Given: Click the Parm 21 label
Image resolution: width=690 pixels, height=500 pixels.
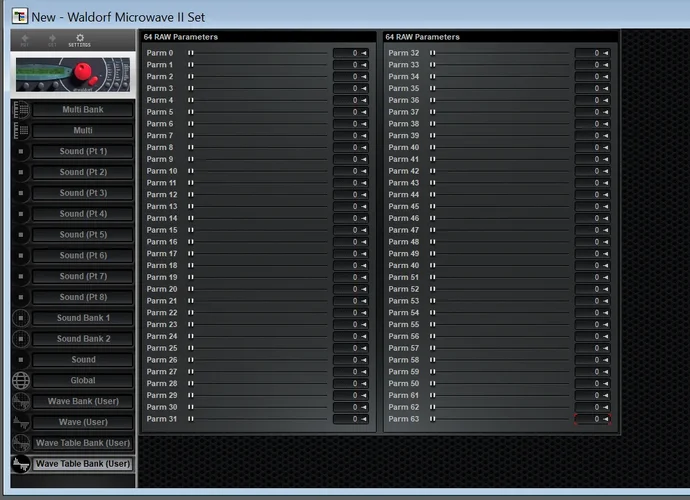Looking at the screenshot, I should click(161, 301).
